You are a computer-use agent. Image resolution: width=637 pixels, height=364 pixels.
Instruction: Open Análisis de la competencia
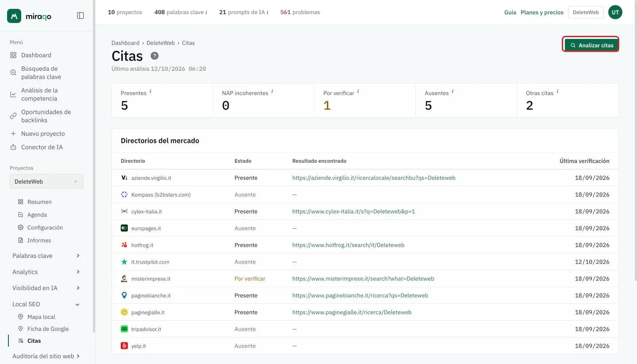pyautogui.click(x=39, y=94)
